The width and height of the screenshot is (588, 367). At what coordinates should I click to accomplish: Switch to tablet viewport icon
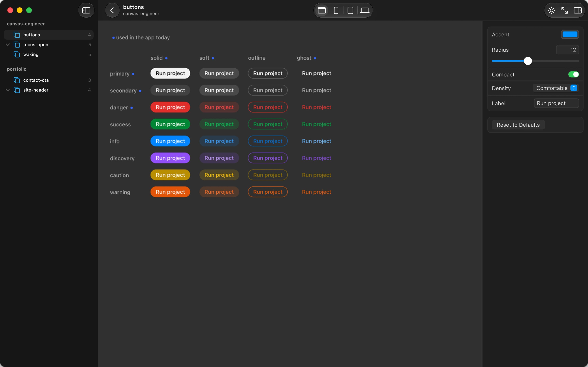350,10
